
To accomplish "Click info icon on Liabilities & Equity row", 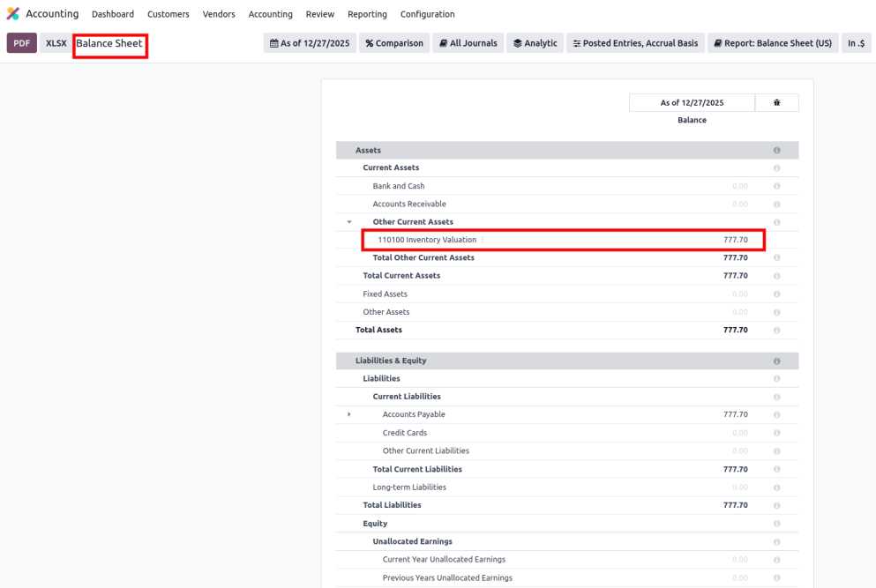I will click(776, 361).
